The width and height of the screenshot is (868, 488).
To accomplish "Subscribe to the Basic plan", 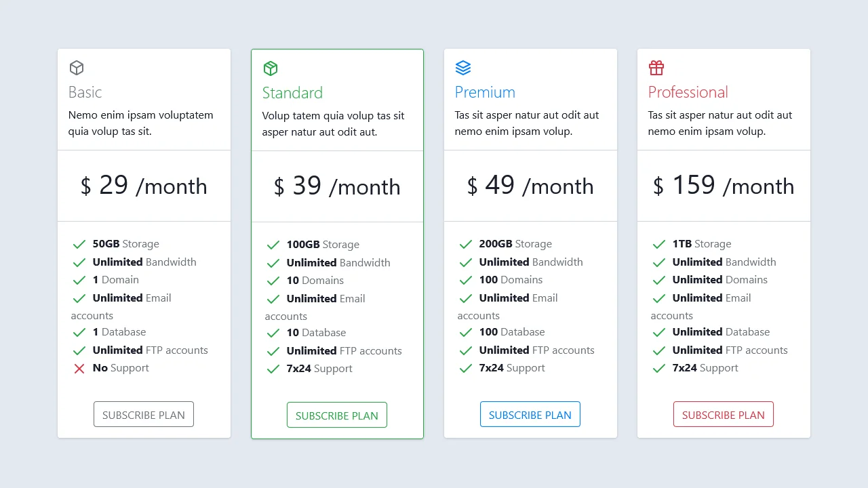I will [143, 414].
